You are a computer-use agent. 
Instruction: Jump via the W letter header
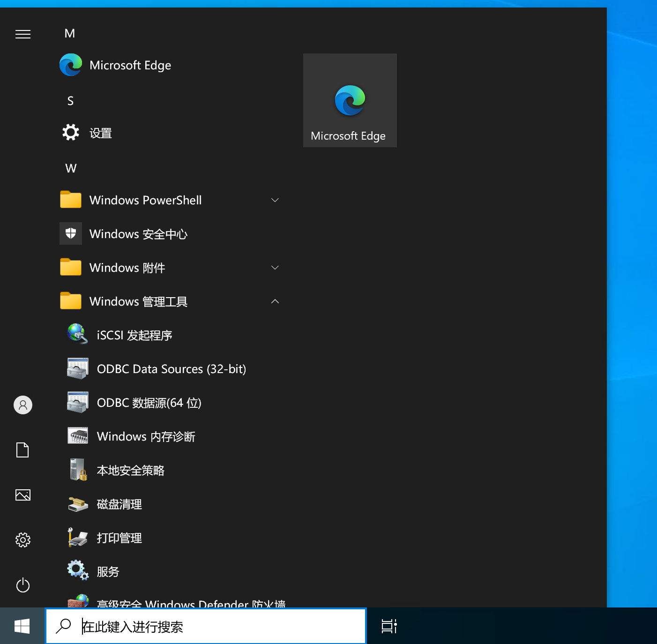(71, 168)
